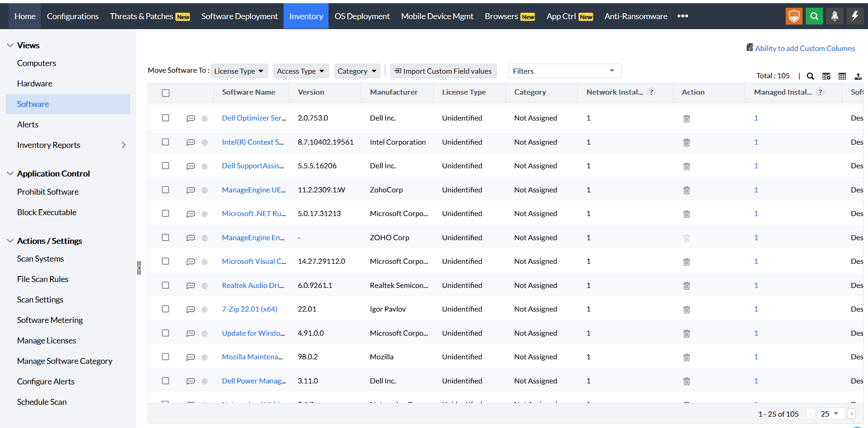Open the License Type dropdown
The image size is (868, 428).
pos(239,71)
